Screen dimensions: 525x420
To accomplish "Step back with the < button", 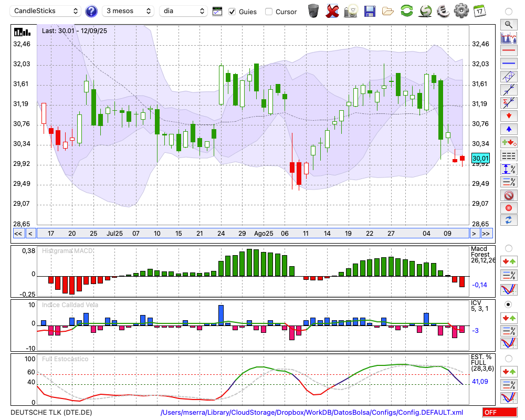I will point(30,234).
